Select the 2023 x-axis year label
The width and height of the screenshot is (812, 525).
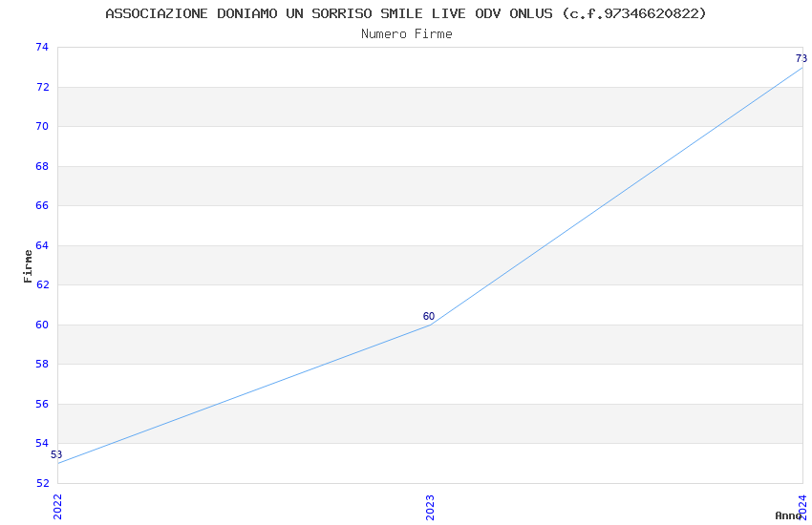pyautogui.click(x=430, y=508)
